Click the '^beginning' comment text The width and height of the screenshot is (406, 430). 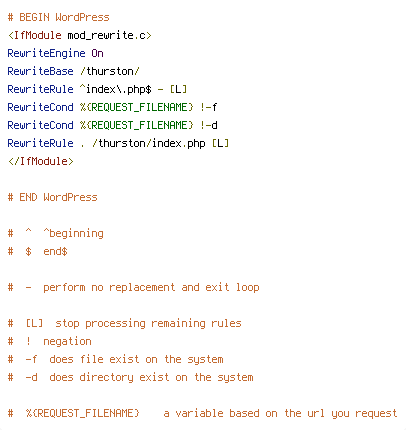(x=73, y=233)
